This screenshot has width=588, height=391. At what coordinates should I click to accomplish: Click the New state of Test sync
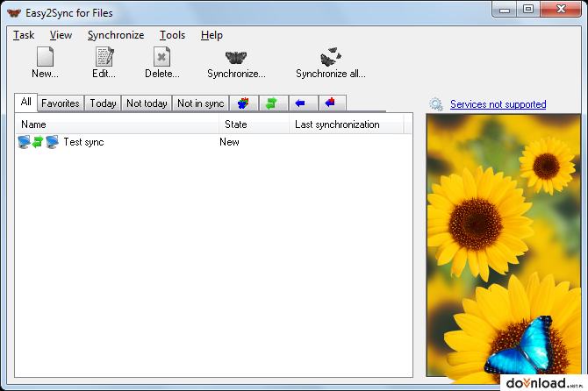tap(229, 142)
